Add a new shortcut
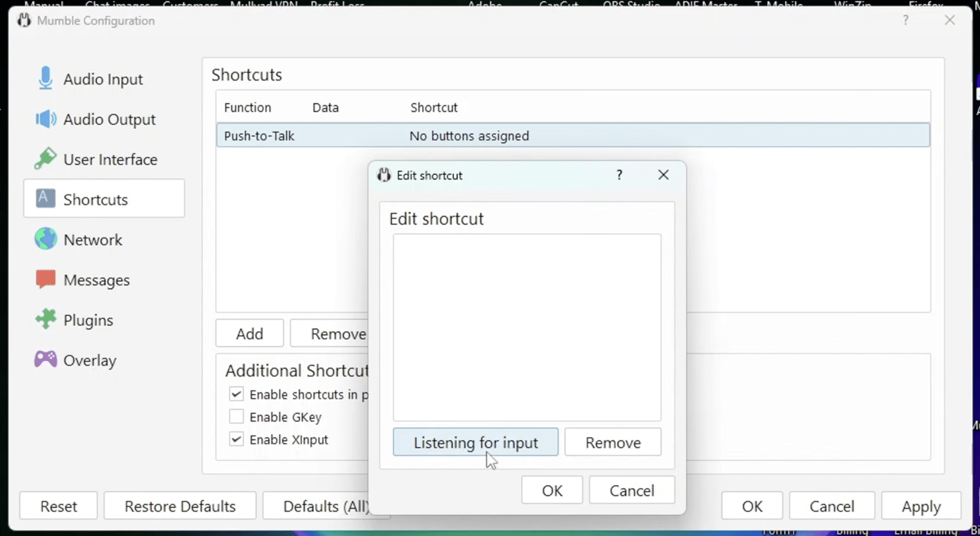The image size is (980, 536). coord(249,333)
